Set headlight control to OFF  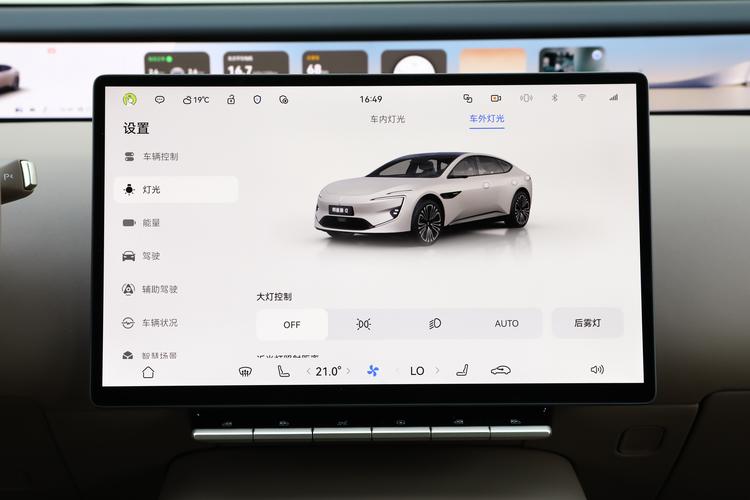[x=292, y=324]
